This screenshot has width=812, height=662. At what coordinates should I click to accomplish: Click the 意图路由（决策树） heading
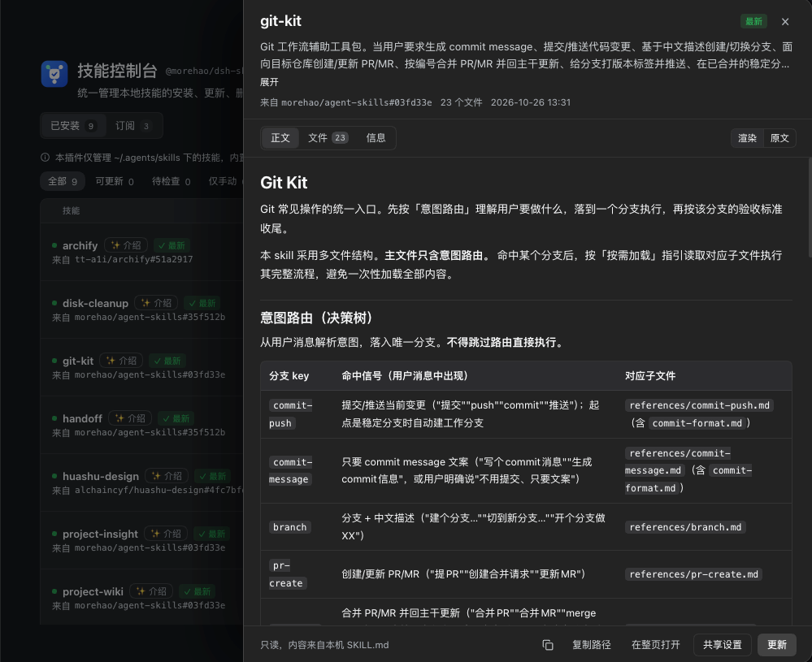(316, 318)
